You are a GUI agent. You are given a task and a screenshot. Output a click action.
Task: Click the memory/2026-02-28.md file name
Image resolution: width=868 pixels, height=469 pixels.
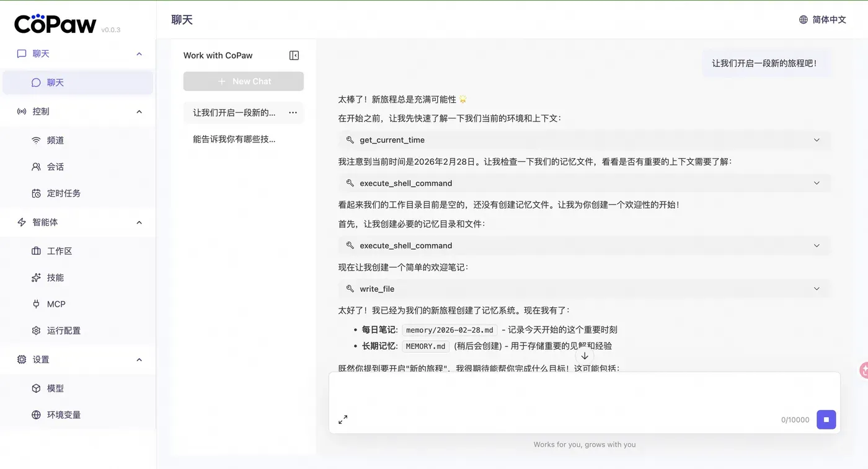pyautogui.click(x=449, y=330)
